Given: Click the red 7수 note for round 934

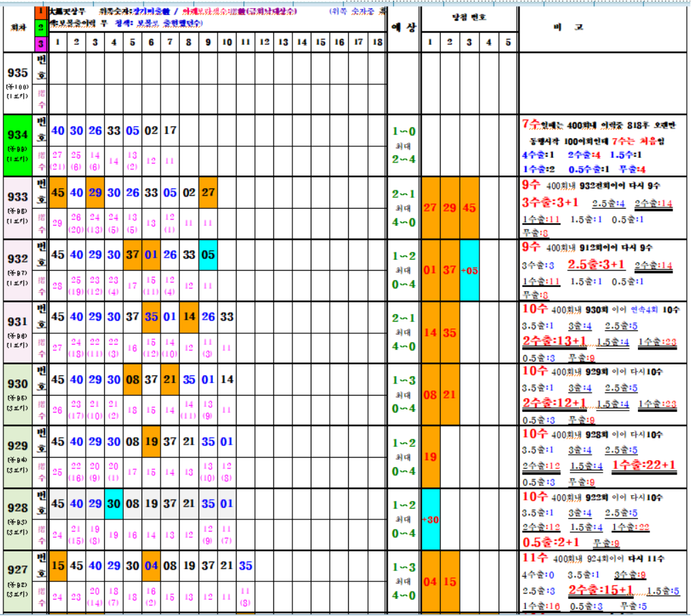Looking at the screenshot, I should [530, 124].
